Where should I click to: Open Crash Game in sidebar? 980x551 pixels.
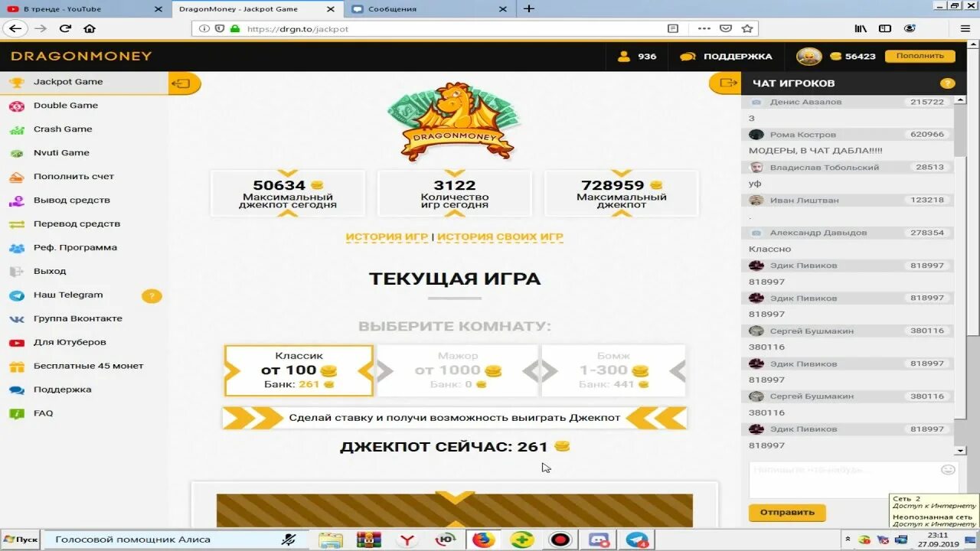[63, 129]
